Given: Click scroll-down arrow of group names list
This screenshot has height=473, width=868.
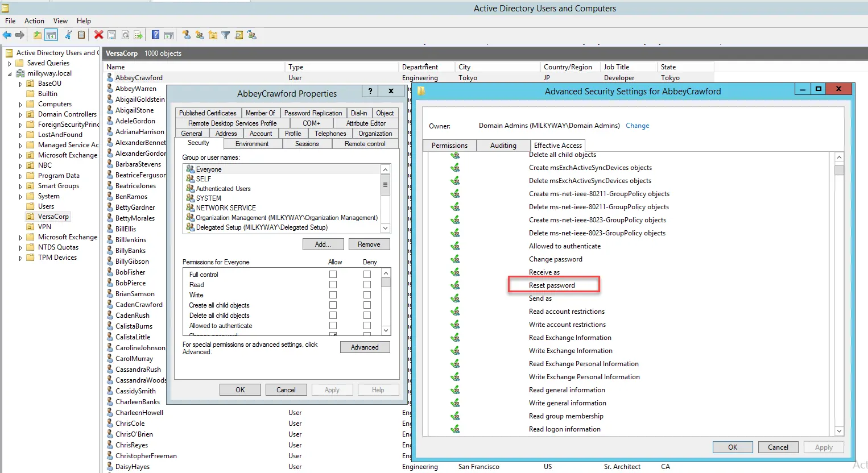Looking at the screenshot, I should 385,228.
